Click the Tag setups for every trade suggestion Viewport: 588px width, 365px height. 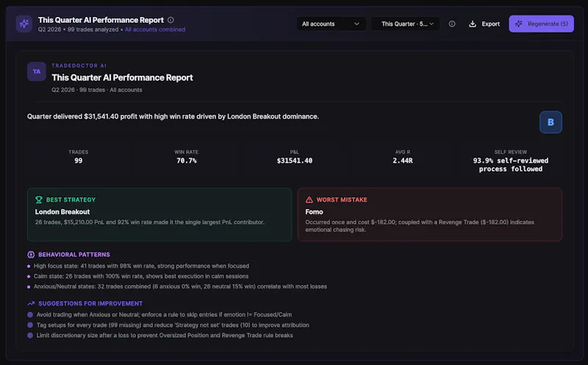tap(173, 325)
